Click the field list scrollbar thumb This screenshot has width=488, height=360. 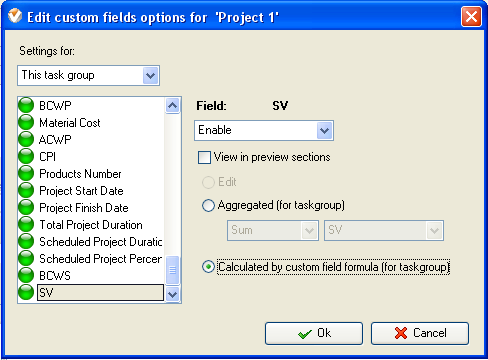pyautogui.click(x=172, y=270)
